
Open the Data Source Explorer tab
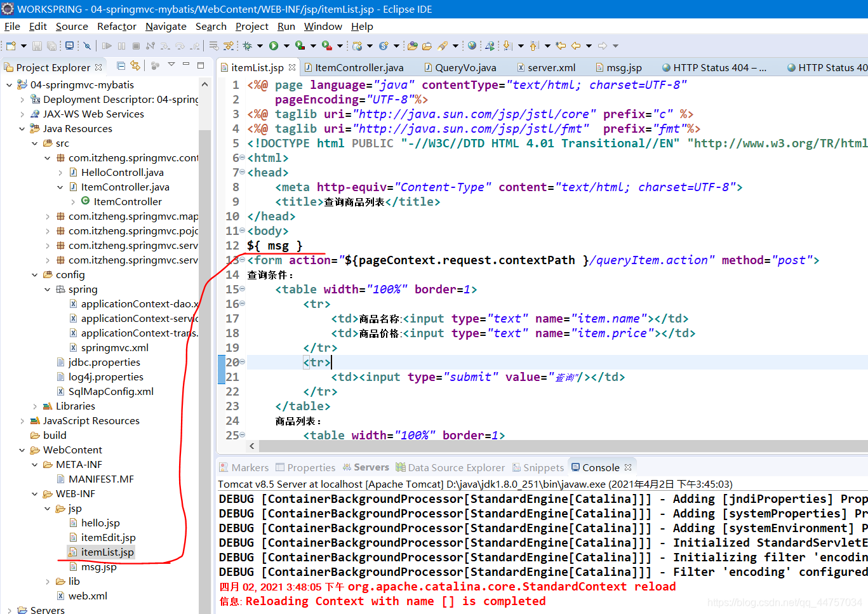coord(450,467)
